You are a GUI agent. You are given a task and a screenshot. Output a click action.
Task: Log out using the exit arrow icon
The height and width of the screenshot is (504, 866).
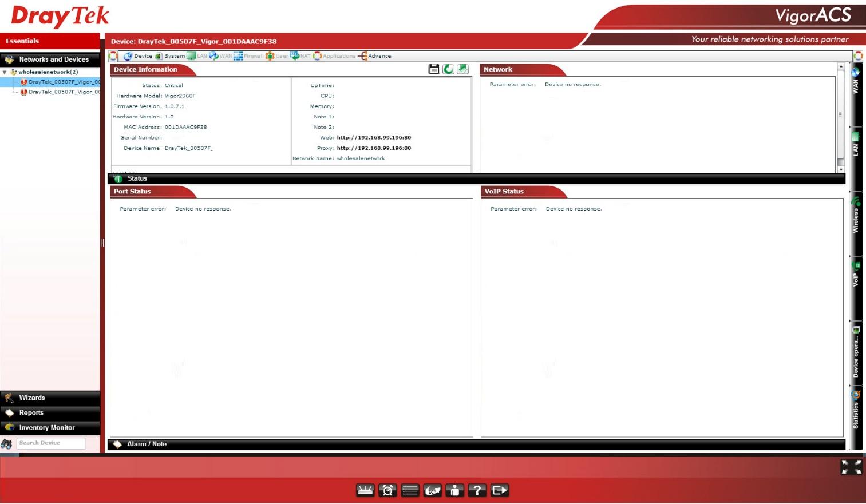pyautogui.click(x=500, y=490)
